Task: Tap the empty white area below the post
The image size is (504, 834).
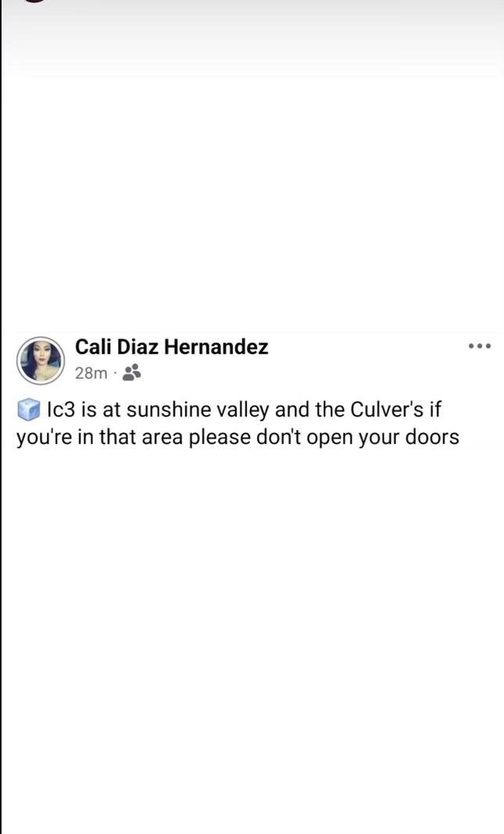Action: pos(252,625)
